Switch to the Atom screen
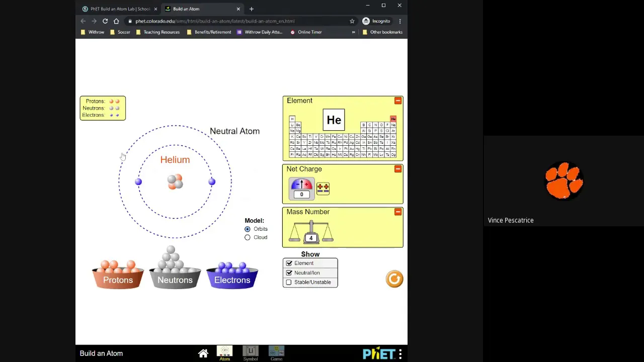 (x=224, y=353)
